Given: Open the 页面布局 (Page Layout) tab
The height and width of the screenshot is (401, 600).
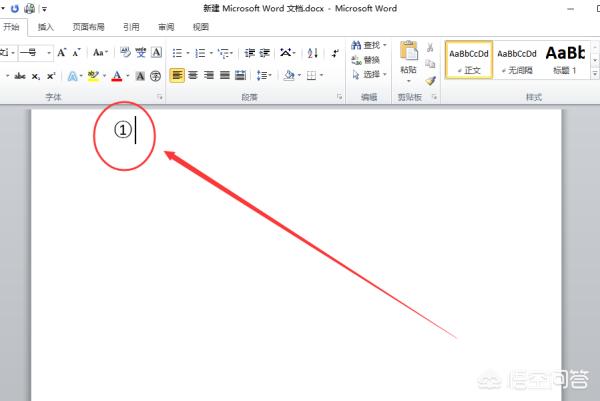Looking at the screenshot, I should click(x=88, y=27).
